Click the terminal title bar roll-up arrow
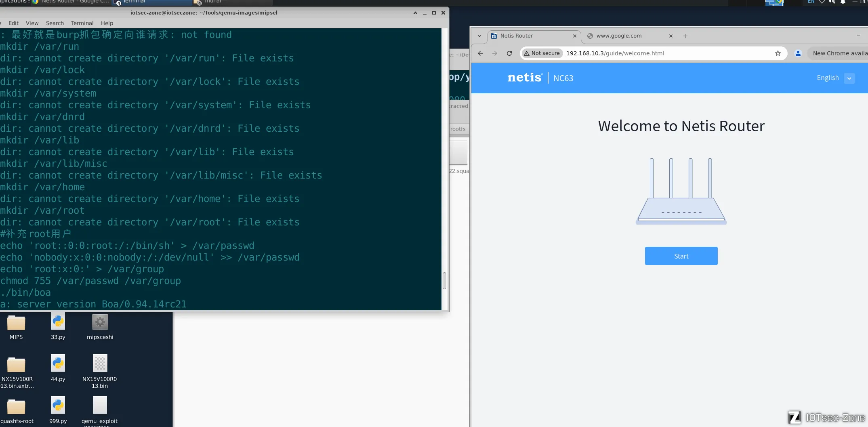The width and height of the screenshot is (868, 427). [x=415, y=13]
